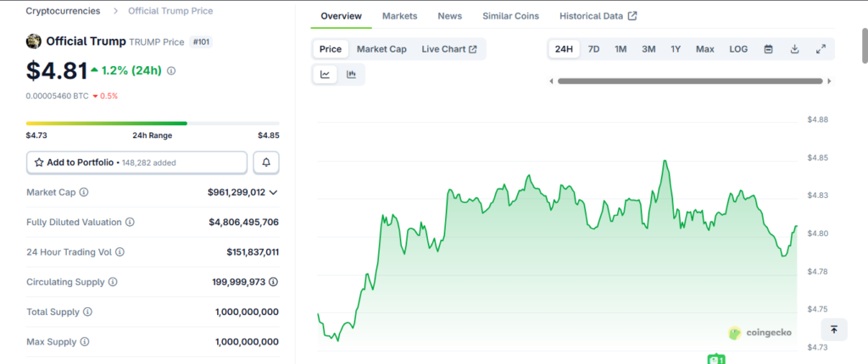Viewport: 868px width, 364px height.
Task: Open Live Chart external link
Action: point(448,49)
